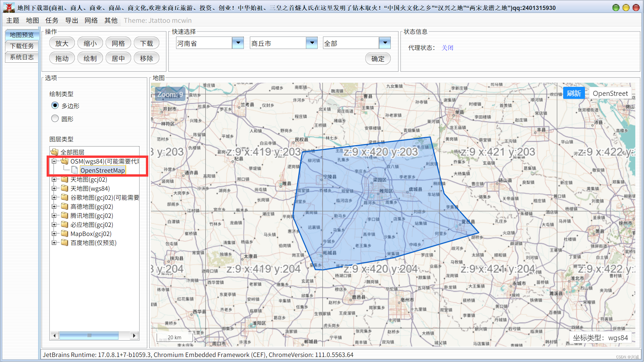The image size is (644, 362).
Task: Open the 导出 menu
Action: (x=71, y=20)
